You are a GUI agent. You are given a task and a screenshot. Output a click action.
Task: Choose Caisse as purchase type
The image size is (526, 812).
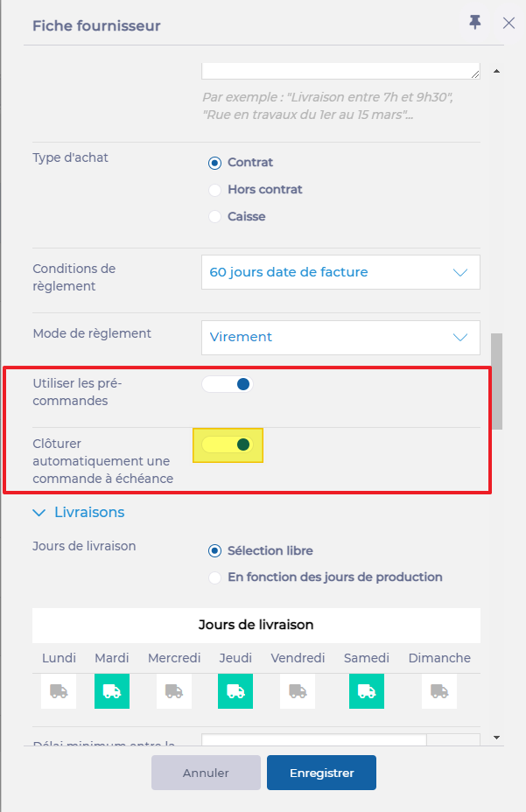pos(215,217)
